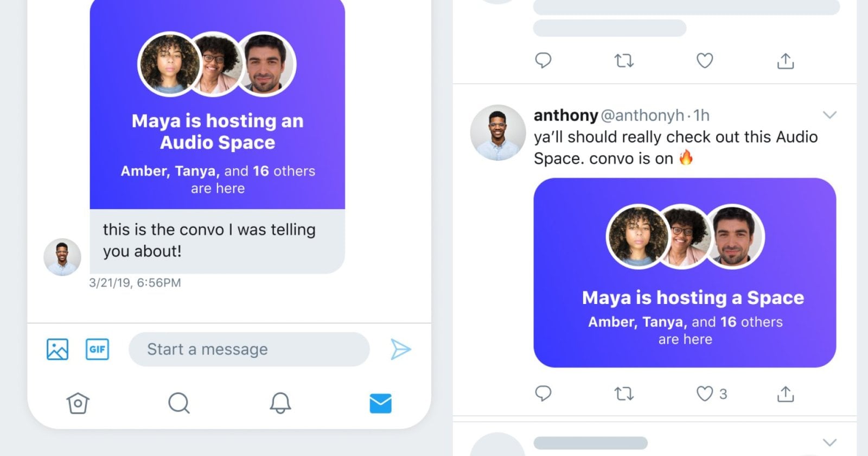
Task: Share anthony's tweet
Action: (785, 393)
